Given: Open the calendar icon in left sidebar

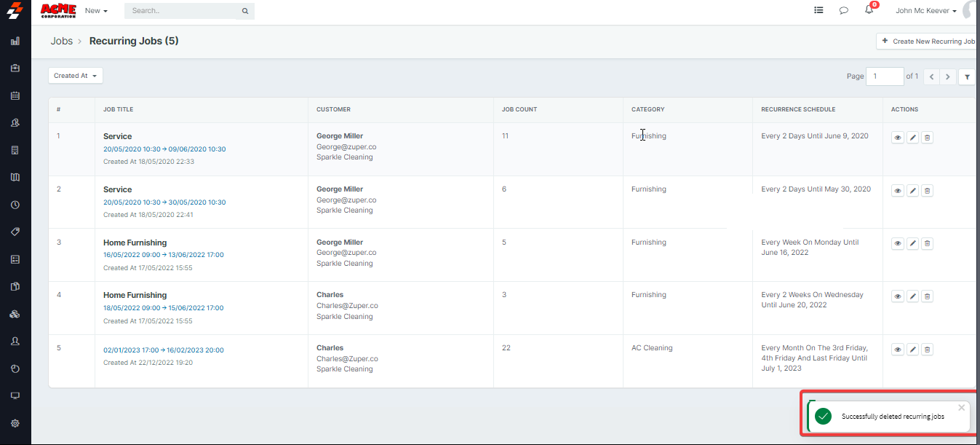Looking at the screenshot, I should point(15,95).
